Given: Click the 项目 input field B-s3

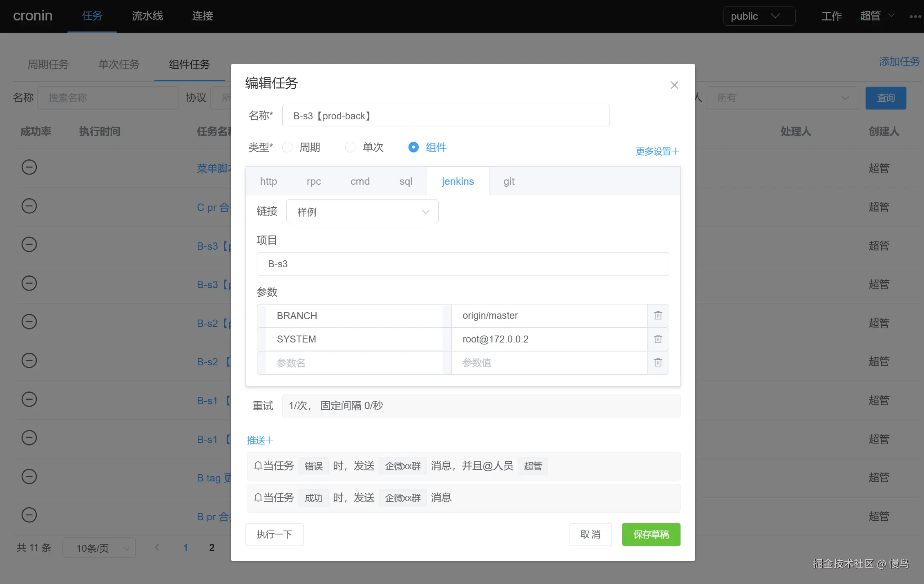Looking at the screenshot, I should coord(462,264).
